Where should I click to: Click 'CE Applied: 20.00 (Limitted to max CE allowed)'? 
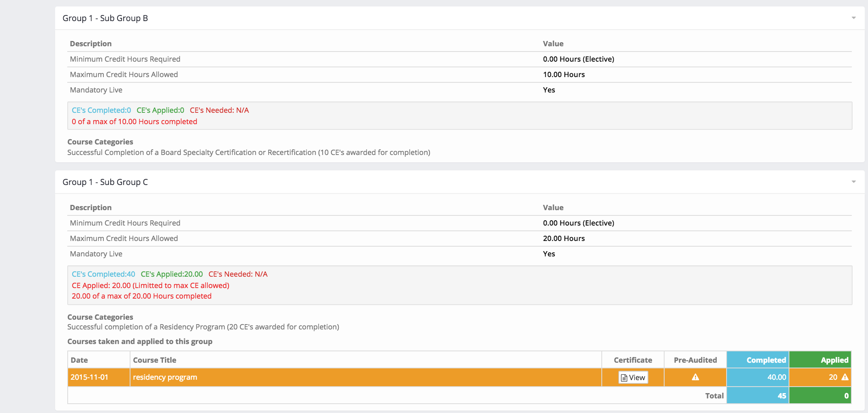tap(150, 286)
